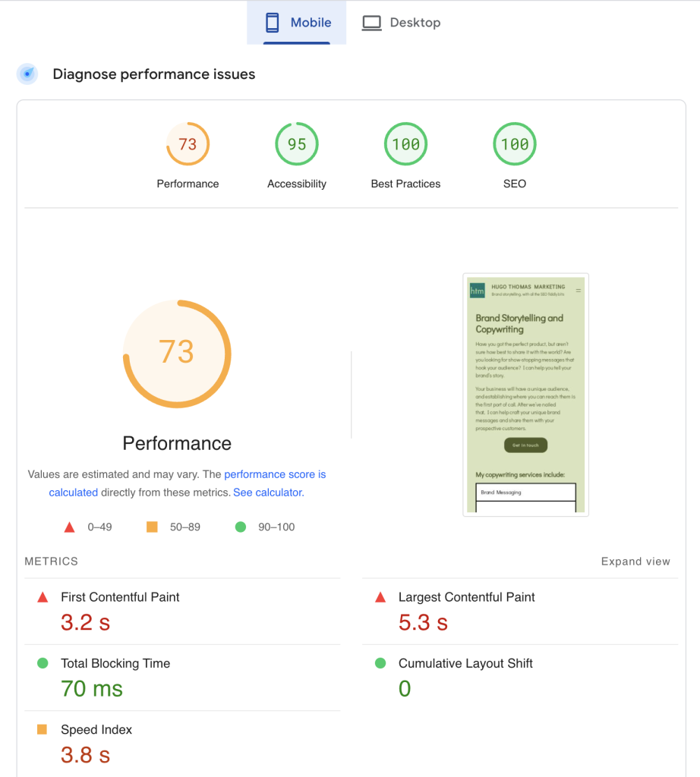Click the orange square beside Speed Index
Image resolution: width=700 pixels, height=777 pixels.
click(x=43, y=730)
